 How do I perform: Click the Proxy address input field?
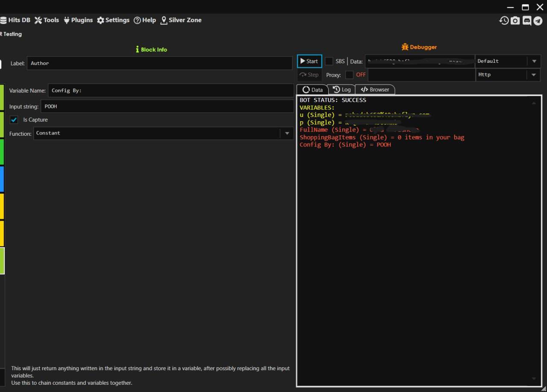pos(421,75)
